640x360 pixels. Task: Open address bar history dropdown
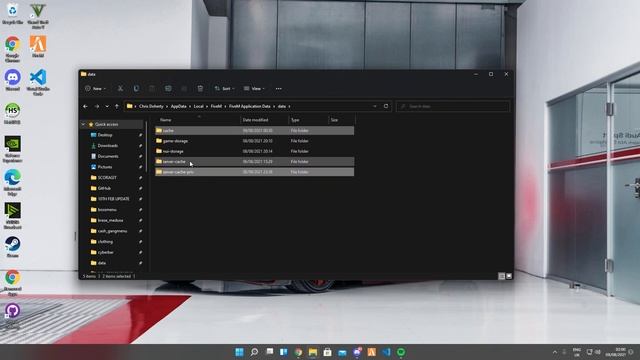(x=375, y=106)
